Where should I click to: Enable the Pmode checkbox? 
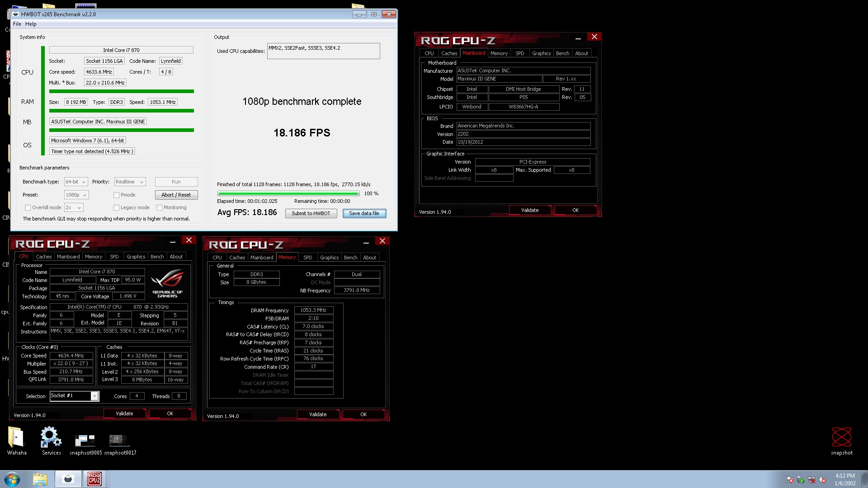tap(116, 195)
